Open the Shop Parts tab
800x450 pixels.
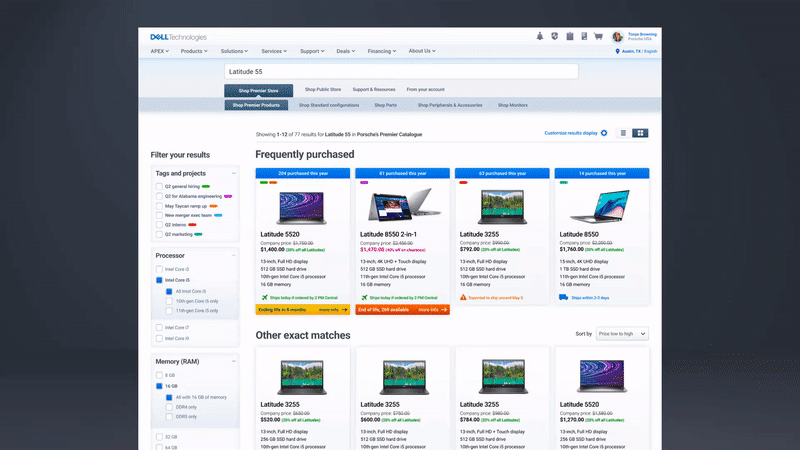[x=386, y=105]
